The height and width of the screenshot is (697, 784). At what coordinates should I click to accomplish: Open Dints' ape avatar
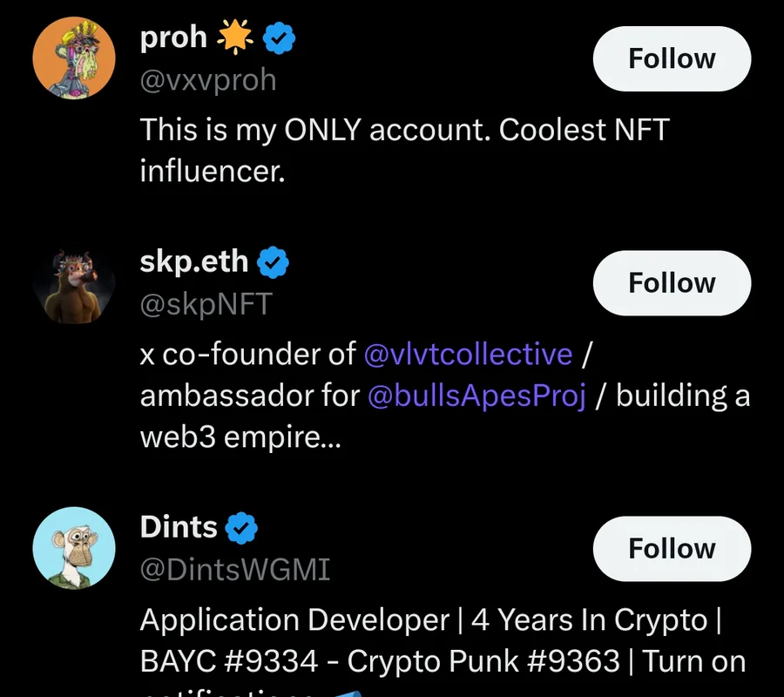click(x=74, y=549)
